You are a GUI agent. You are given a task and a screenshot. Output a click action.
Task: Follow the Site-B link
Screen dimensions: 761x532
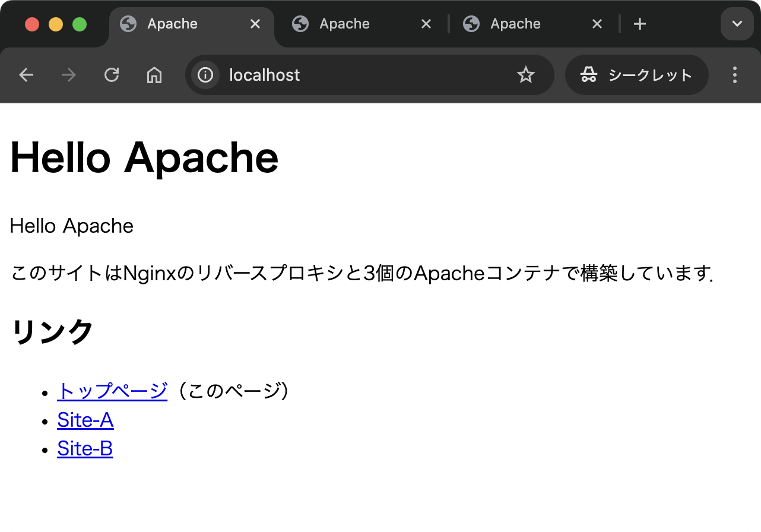(85, 449)
